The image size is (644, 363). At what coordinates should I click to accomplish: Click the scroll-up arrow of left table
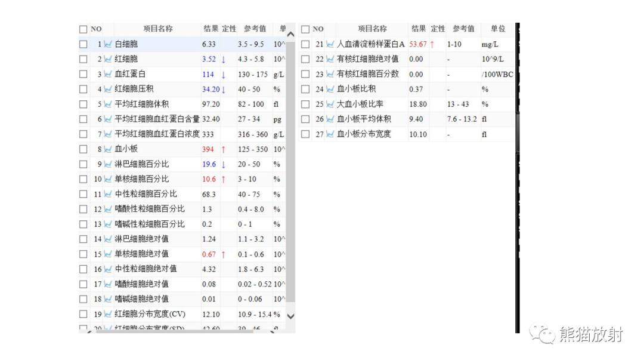291,35
